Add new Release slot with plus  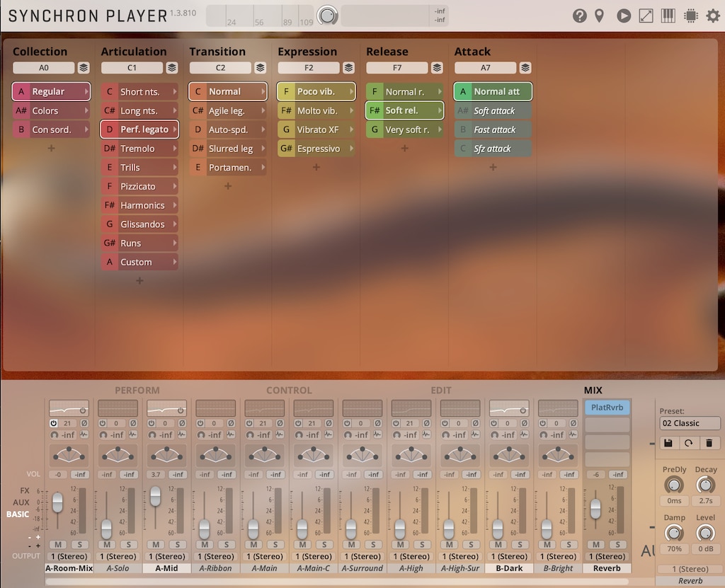pyautogui.click(x=404, y=149)
